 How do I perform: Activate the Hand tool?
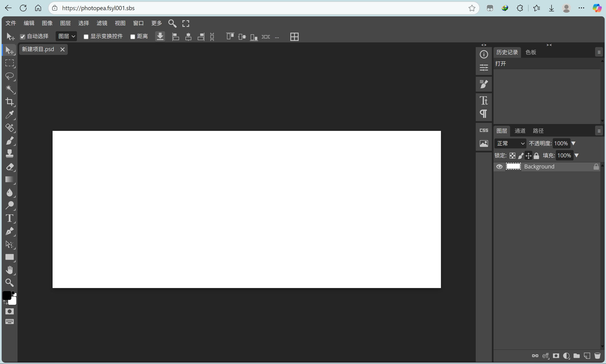pyautogui.click(x=10, y=270)
